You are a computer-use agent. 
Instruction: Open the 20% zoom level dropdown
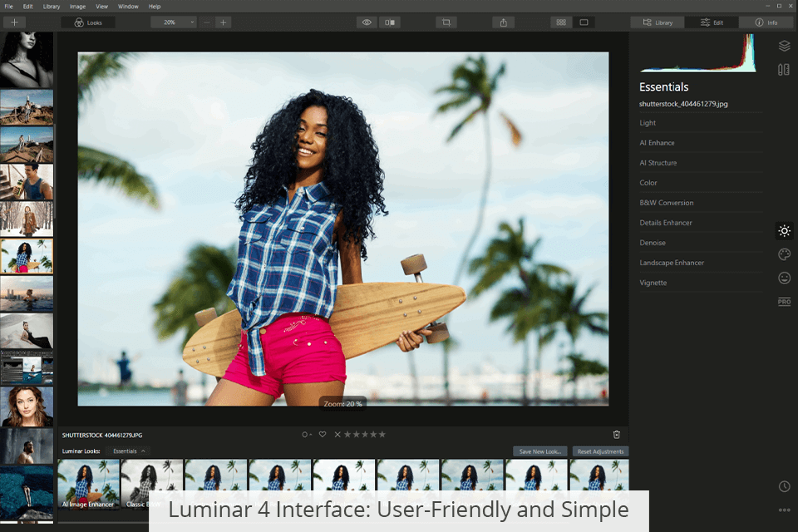(174, 22)
